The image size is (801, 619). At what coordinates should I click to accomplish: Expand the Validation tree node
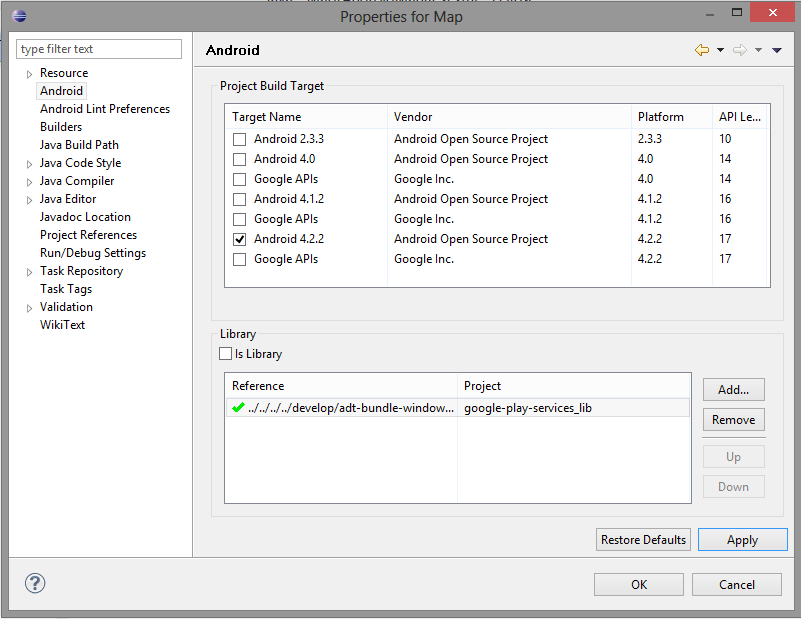[29, 308]
